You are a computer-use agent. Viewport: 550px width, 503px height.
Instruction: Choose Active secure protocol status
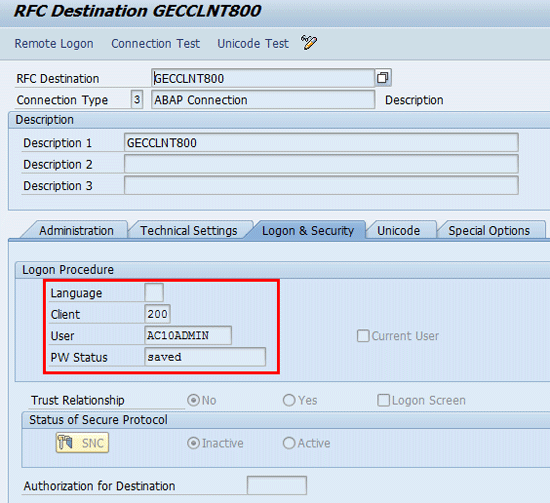289,443
